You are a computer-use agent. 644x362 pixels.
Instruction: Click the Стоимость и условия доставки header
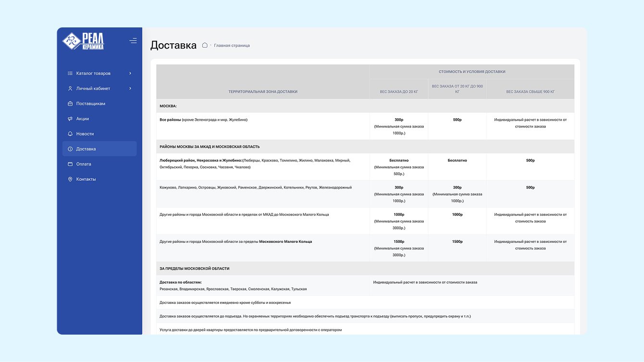[472, 72]
